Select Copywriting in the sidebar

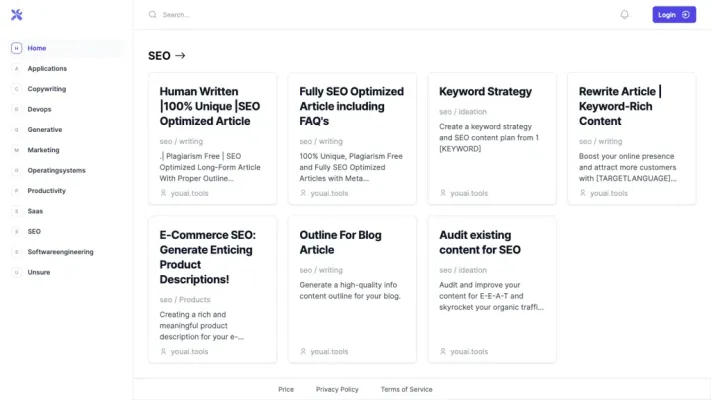pos(46,89)
